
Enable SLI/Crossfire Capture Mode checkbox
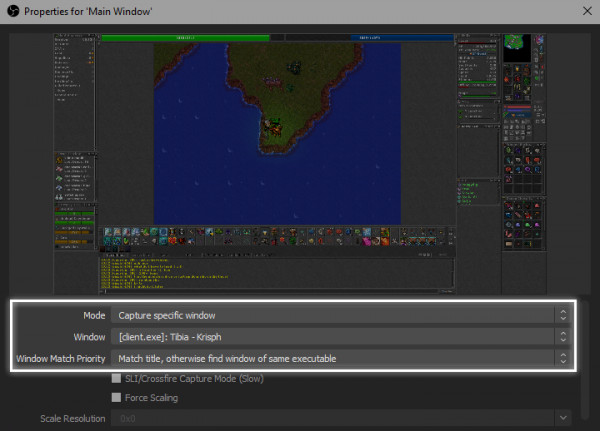pos(116,379)
